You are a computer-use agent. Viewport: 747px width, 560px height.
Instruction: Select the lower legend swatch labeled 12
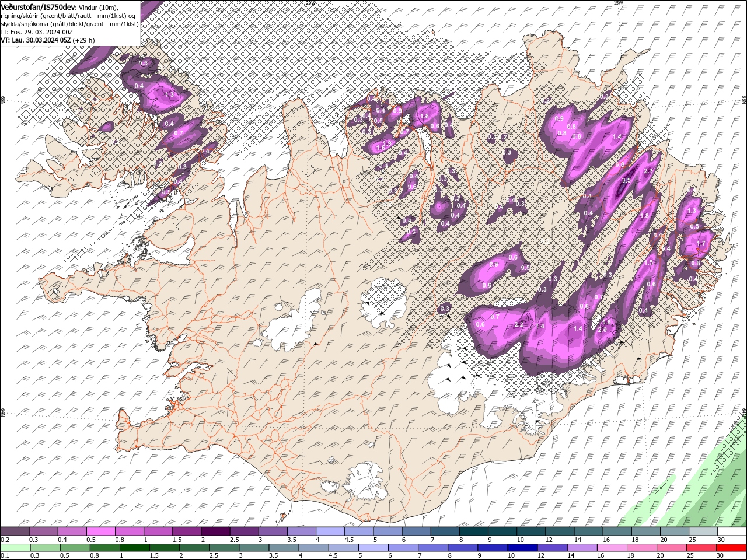coord(552,548)
